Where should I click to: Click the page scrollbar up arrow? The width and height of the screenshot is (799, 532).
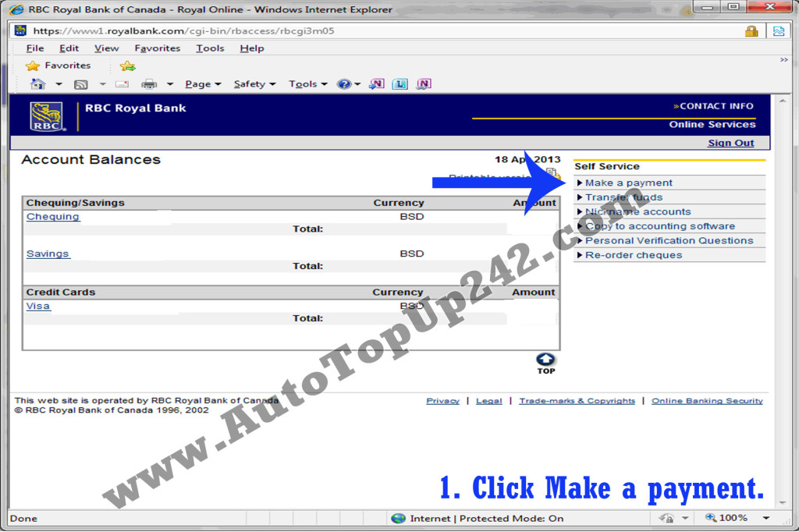[783, 101]
